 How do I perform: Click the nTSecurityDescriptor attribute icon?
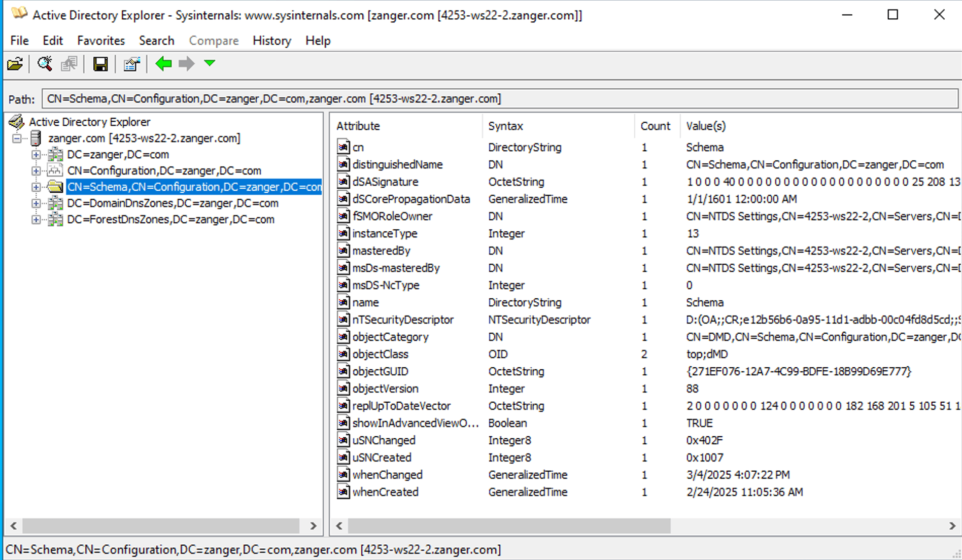[343, 320]
